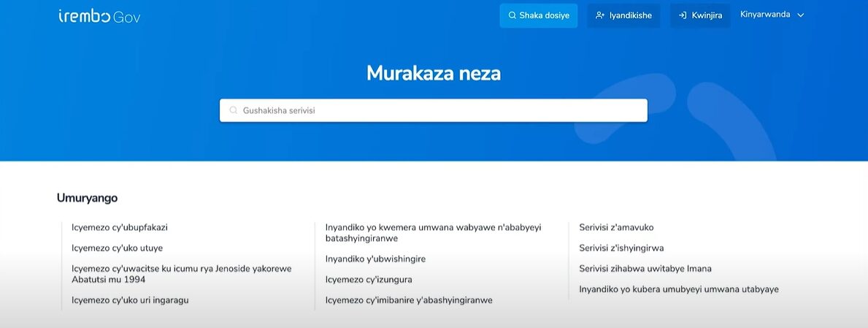Click the Shaka dosiye button
868x328 pixels.
[x=538, y=15]
